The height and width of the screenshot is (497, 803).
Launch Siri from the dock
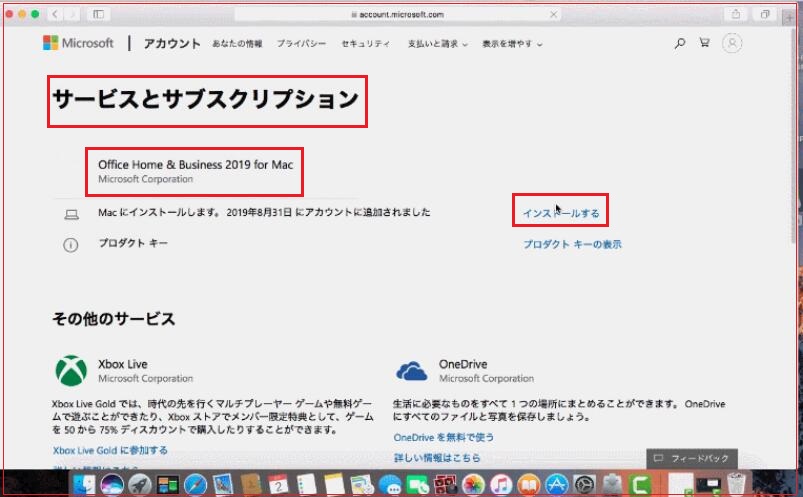[x=112, y=484]
